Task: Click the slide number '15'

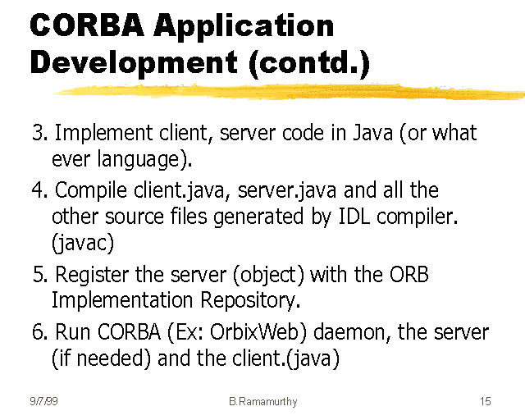Action: 486,402
